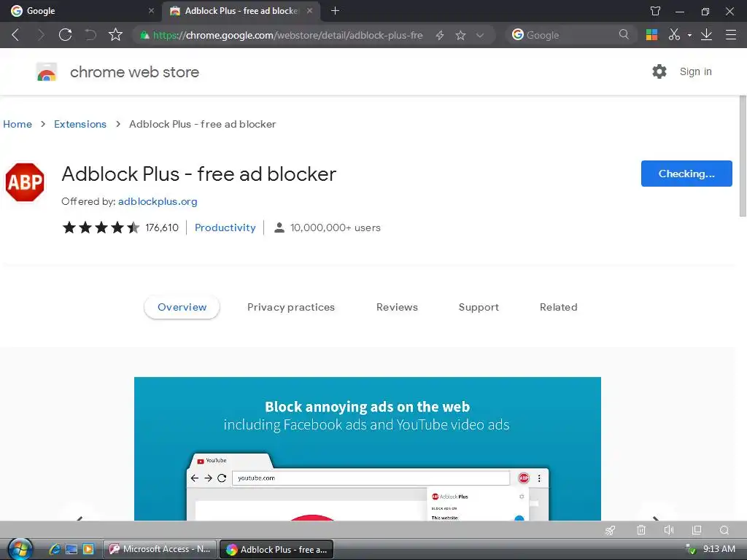
Task: Toggle the lightning speed mode icon
Action: (x=440, y=35)
